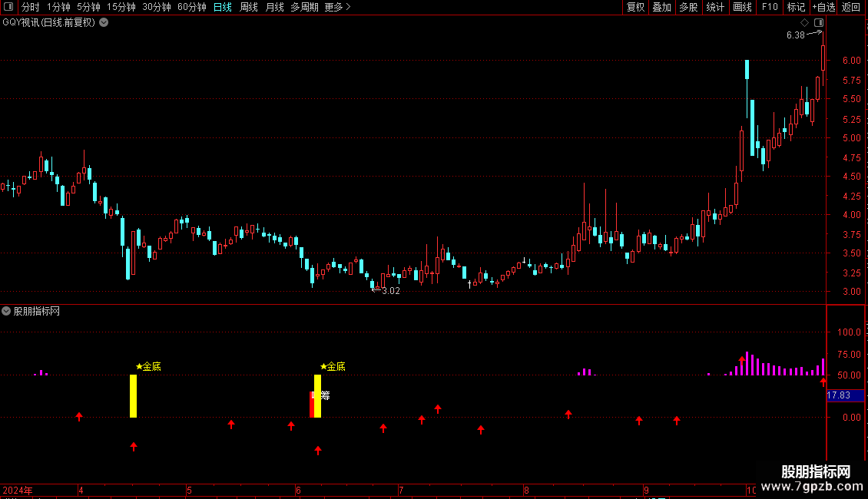
Task: Click the 标记 mark button
Action: [796, 7]
